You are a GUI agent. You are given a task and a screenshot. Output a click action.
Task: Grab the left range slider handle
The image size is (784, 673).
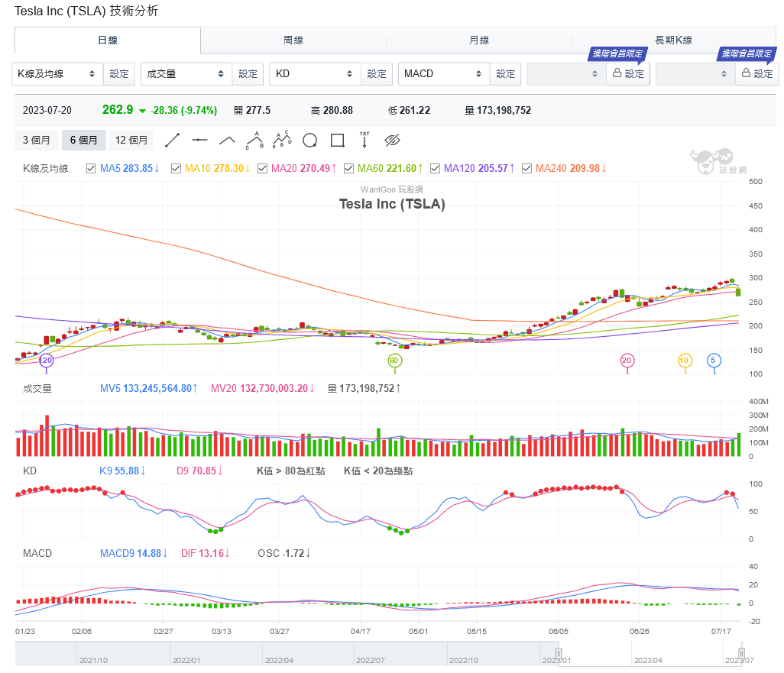(559, 653)
